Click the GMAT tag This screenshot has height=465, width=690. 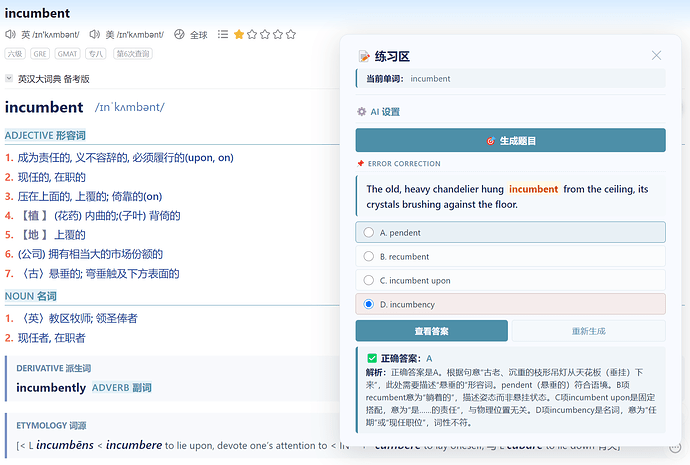pyautogui.click(x=67, y=54)
